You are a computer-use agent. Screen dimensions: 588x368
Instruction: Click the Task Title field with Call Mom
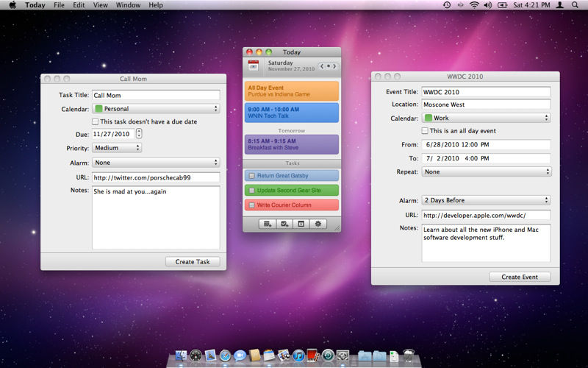click(156, 95)
